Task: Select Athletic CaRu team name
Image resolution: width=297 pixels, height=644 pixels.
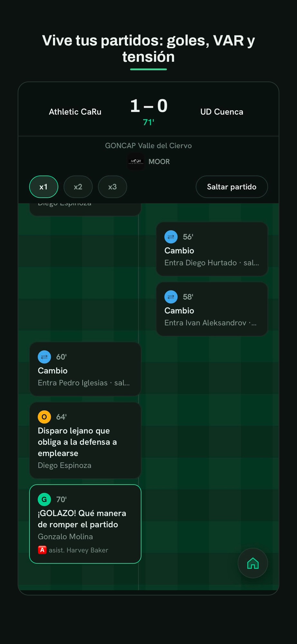Action: click(x=75, y=112)
